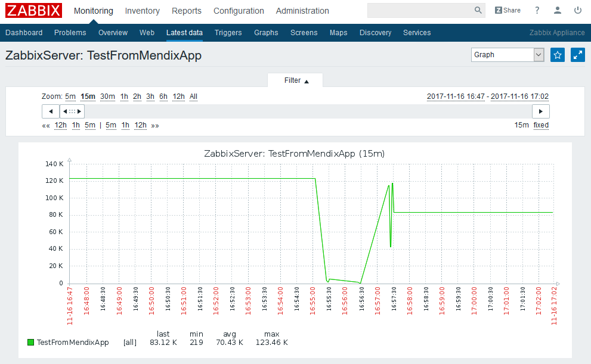The width and height of the screenshot is (591, 364).
Task: Switch to the Triggers tab
Action: tap(228, 33)
